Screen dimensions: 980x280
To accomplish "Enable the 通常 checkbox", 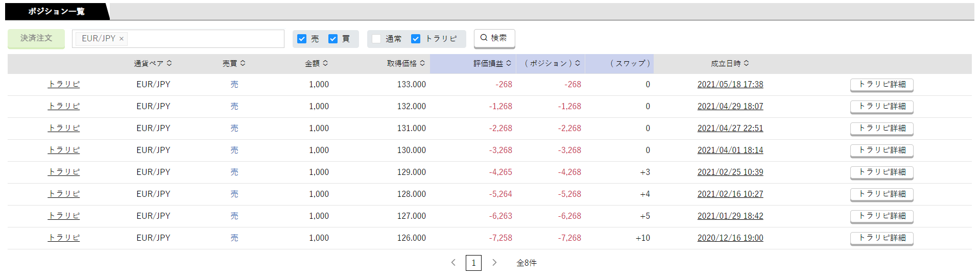I will point(376,39).
